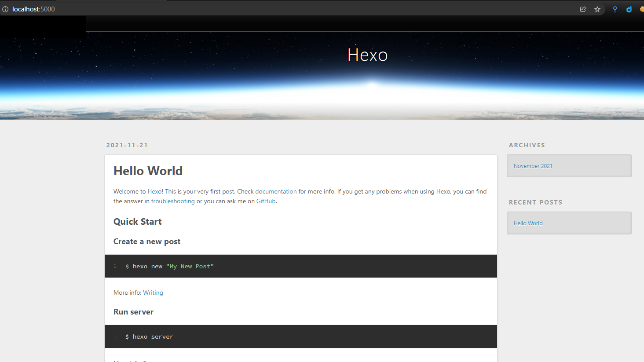Open the Writing link after More info
The height and width of the screenshot is (362, 644).
(x=153, y=293)
